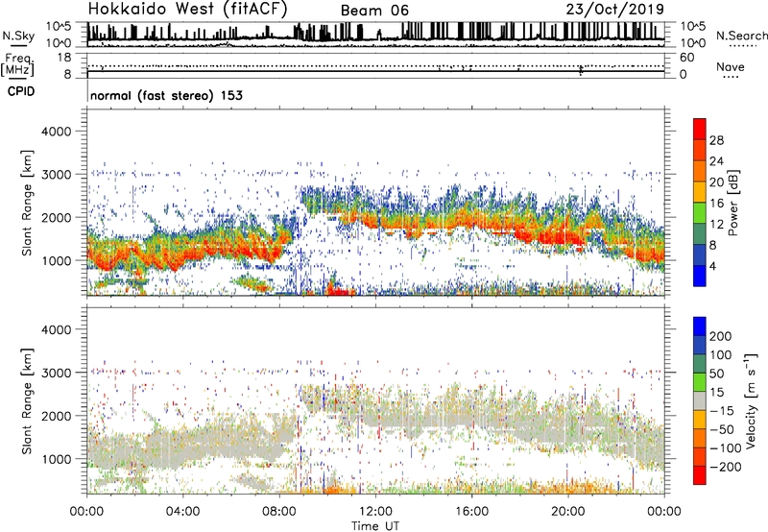Click the red bottom segment of velocity color bar

(x=700, y=475)
